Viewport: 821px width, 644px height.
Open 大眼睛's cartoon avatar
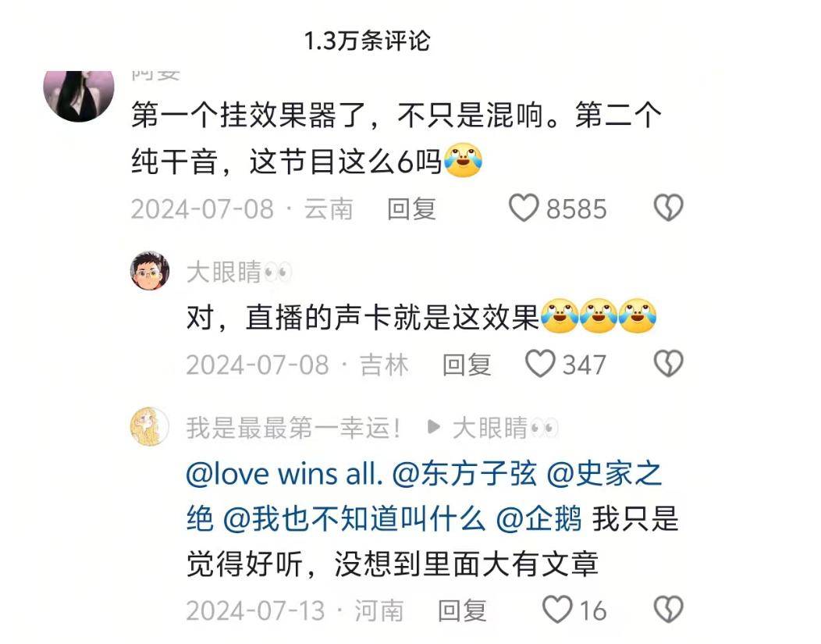coord(150,271)
